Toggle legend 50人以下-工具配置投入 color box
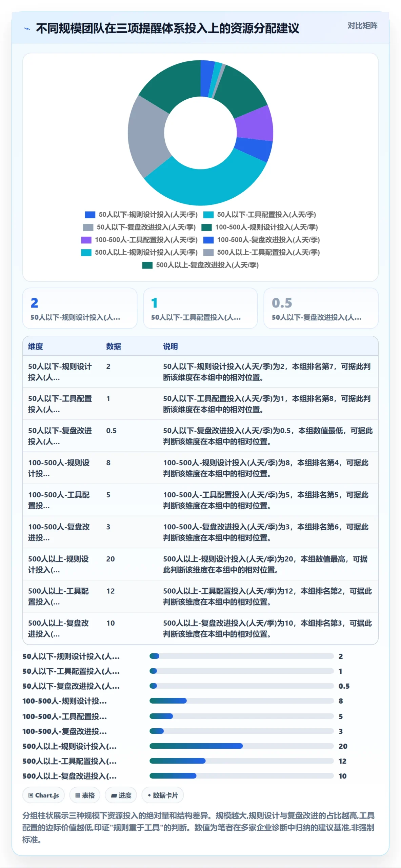The height and width of the screenshot is (868, 401). tap(208, 215)
